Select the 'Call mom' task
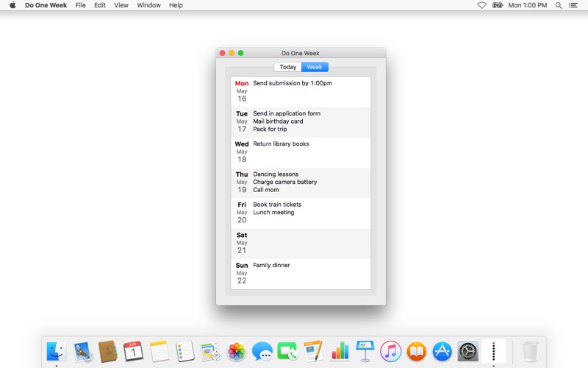Screen dimensions: 588x368 click(x=266, y=190)
